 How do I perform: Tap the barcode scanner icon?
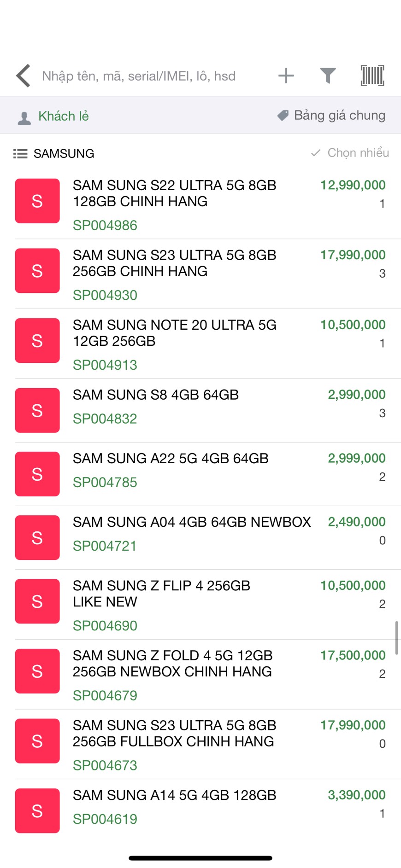point(372,76)
